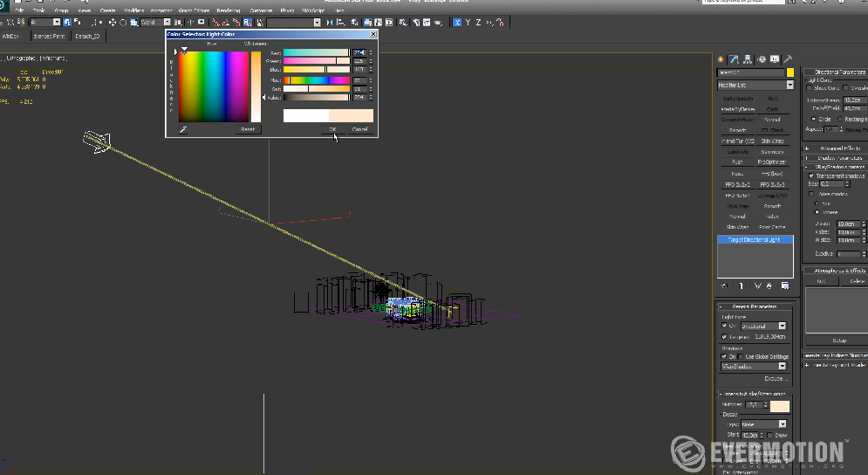Toggle the Shadows On checkbox
Image resolution: width=868 pixels, height=475 pixels.
(724, 356)
